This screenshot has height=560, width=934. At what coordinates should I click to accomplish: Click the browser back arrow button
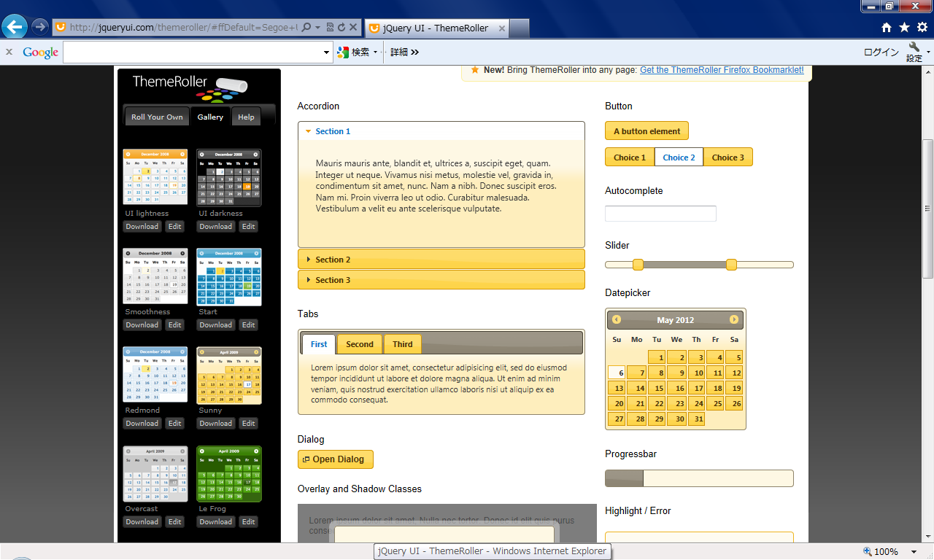15,27
